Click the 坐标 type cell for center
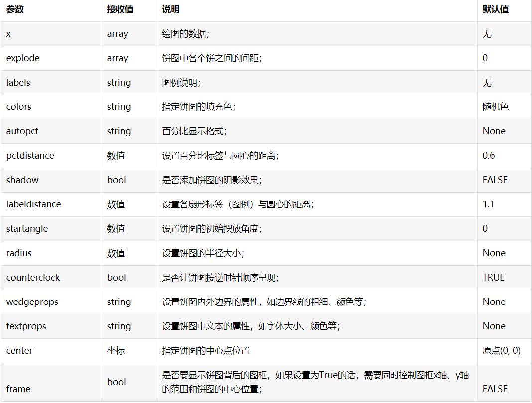 pos(117,350)
